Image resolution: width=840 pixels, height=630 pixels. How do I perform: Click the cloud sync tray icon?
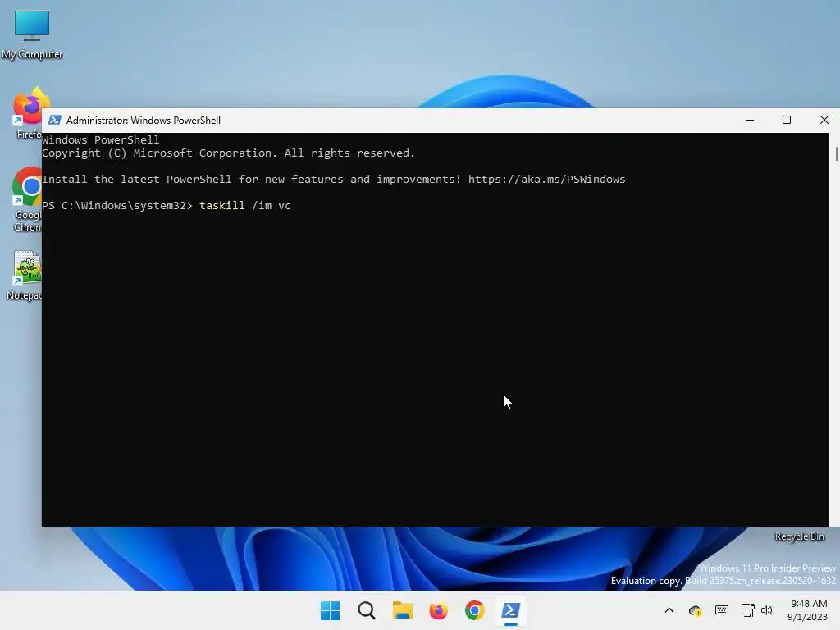pos(696,610)
